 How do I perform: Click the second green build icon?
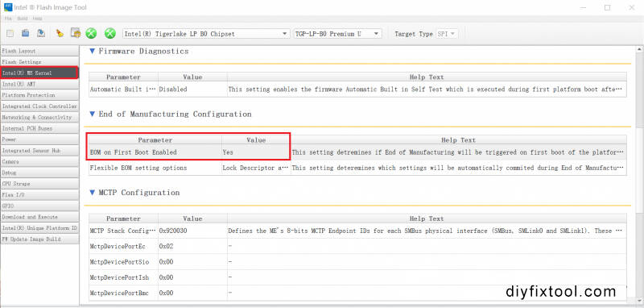point(110,33)
